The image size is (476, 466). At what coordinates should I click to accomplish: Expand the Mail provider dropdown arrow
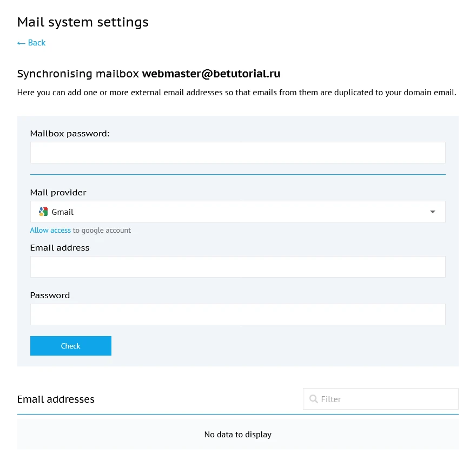[x=433, y=212]
